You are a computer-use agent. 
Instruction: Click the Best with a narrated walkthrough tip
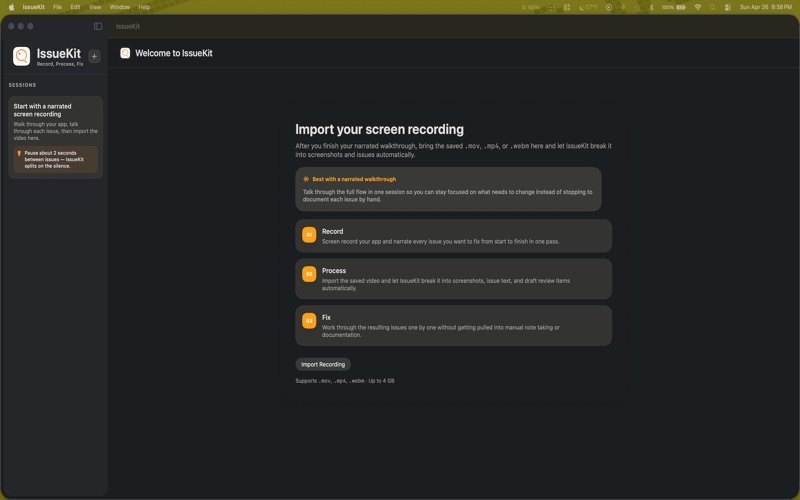click(448, 189)
